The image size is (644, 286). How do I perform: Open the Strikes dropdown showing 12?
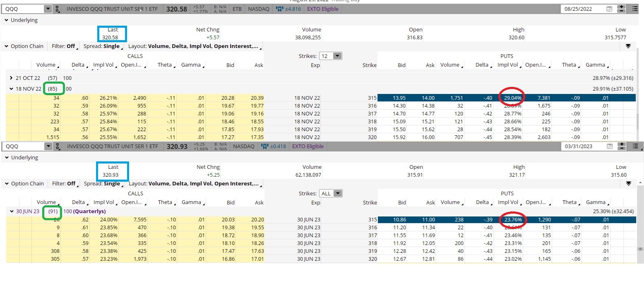(x=337, y=56)
